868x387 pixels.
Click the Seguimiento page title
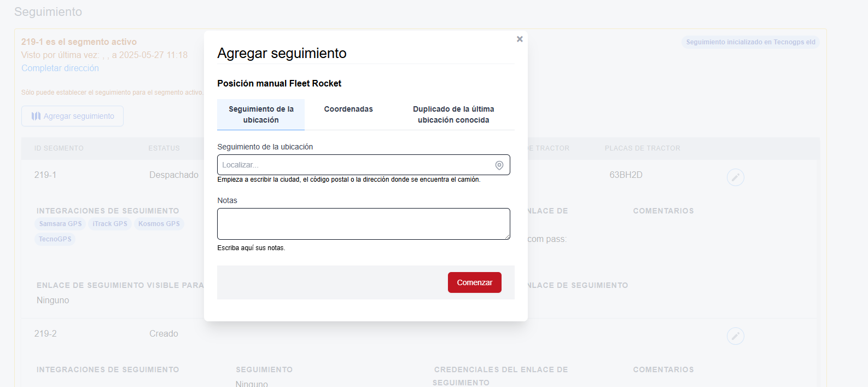coord(48,11)
